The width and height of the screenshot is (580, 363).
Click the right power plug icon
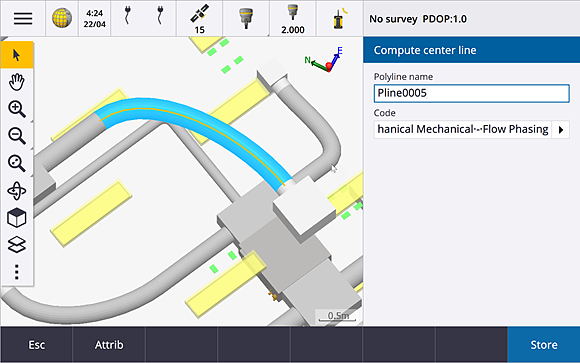pyautogui.click(x=160, y=16)
